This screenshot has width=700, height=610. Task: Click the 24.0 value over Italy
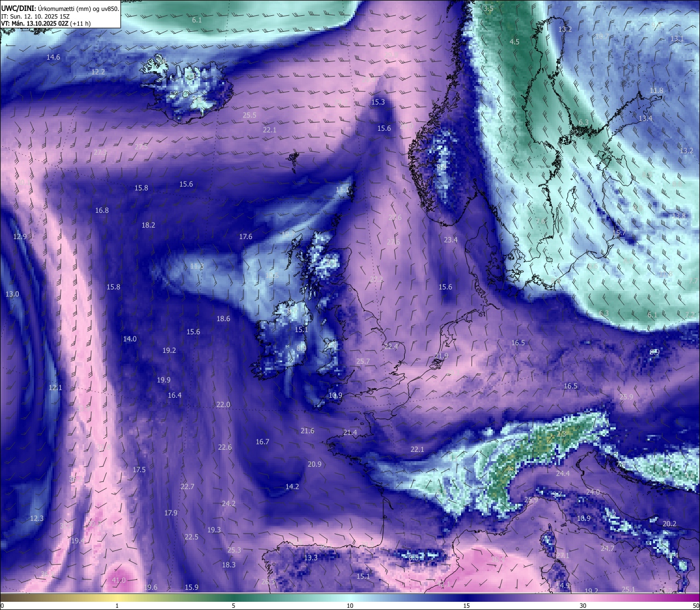point(593,492)
